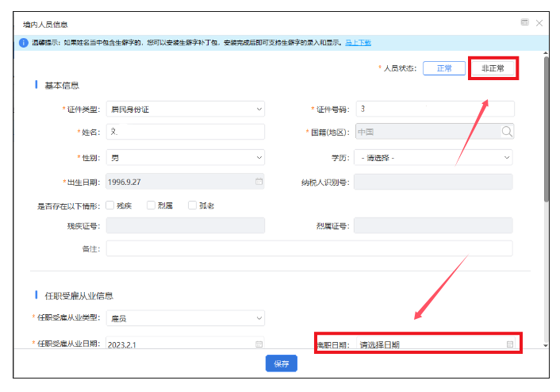This screenshot has width=560, height=392.
Task: Click the vertical scrollbar thumb
Action: coord(546,129)
